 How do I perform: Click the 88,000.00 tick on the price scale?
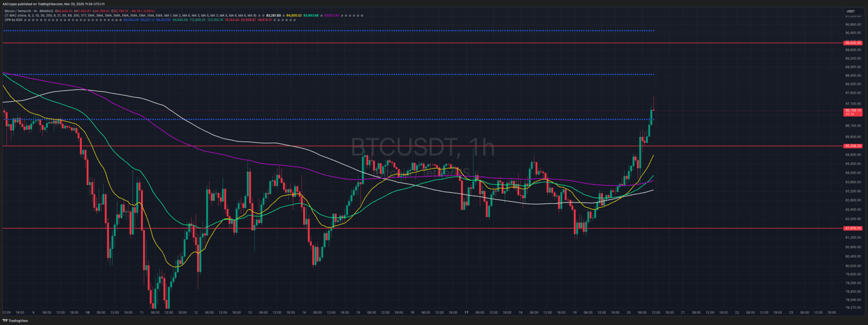[853, 84]
